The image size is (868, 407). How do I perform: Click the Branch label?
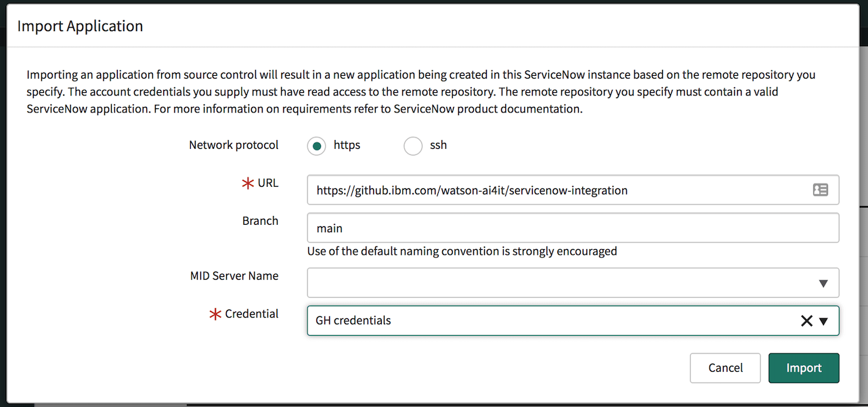tap(260, 221)
